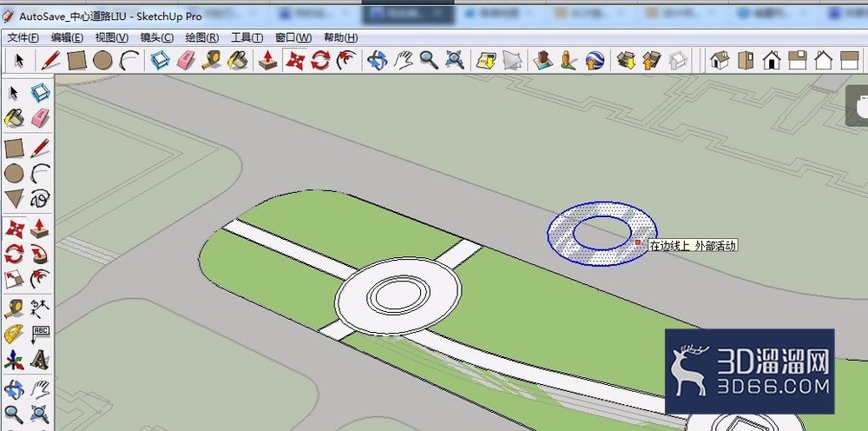Select the 3D Text tool

pyautogui.click(x=40, y=360)
